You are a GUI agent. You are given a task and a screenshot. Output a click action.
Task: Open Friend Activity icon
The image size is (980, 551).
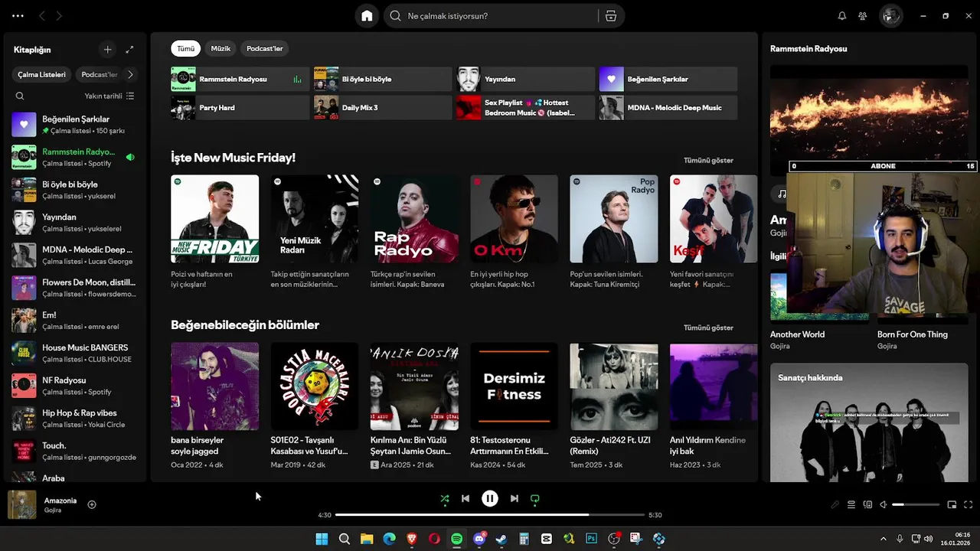(x=863, y=15)
